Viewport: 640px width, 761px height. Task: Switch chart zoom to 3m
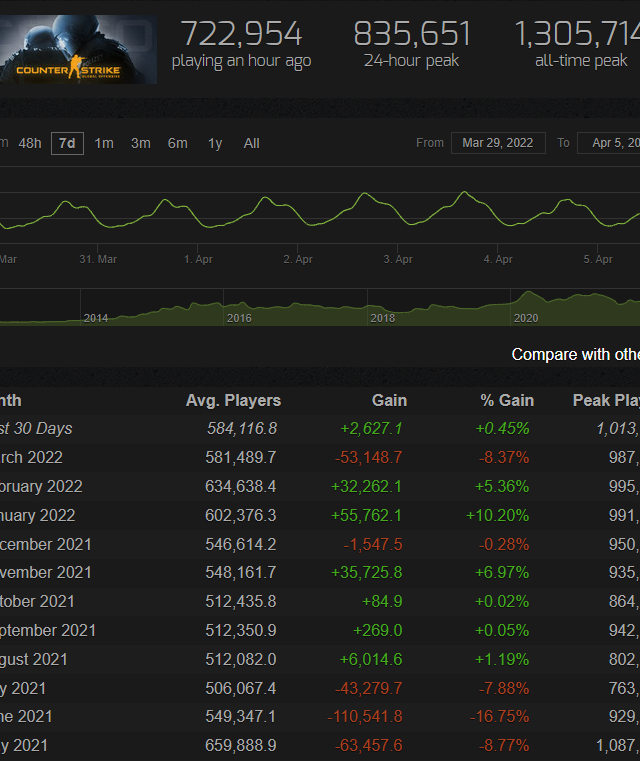point(141,143)
